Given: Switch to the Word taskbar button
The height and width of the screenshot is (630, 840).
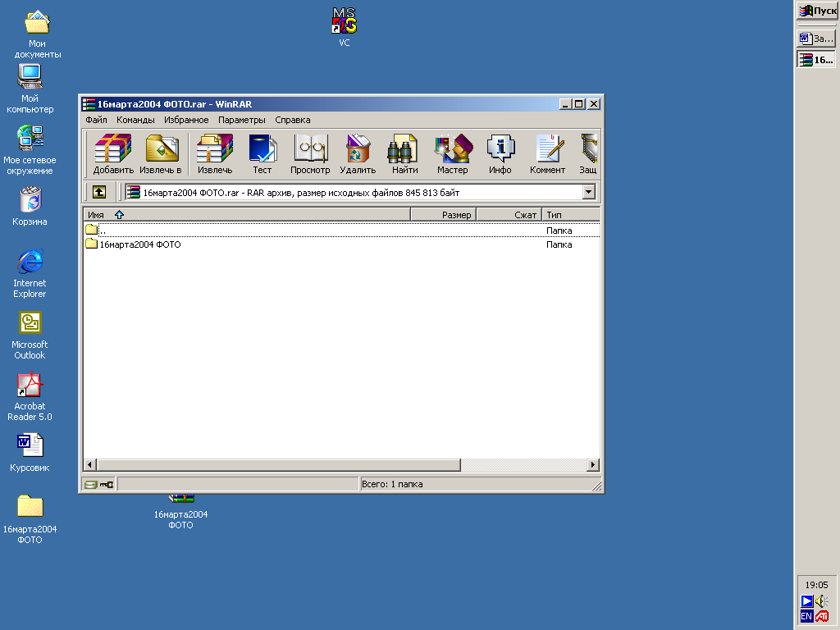Looking at the screenshot, I should pyautogui.click(x=816, y=39).
